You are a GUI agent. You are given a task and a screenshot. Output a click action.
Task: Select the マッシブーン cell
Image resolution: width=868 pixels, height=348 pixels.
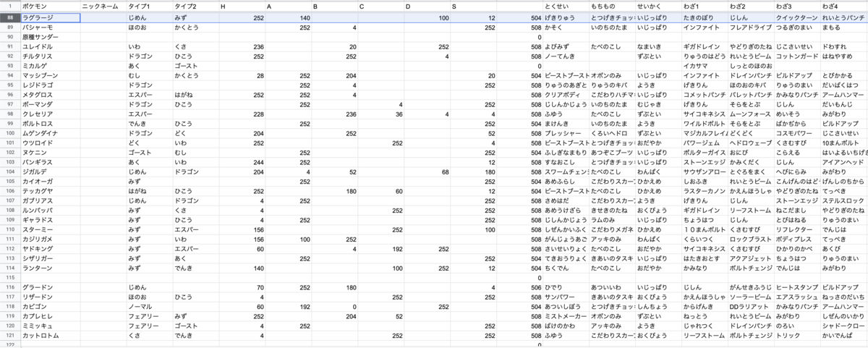[50, 75]
